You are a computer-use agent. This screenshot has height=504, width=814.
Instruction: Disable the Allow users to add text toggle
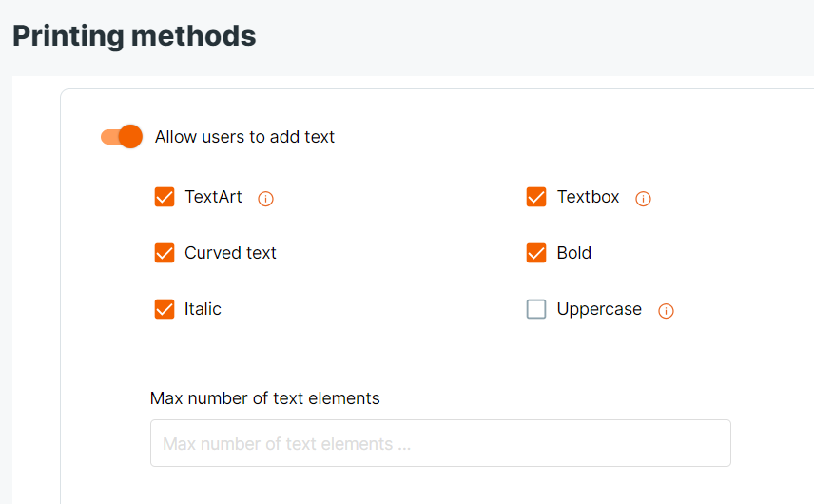tap(122, 137)
